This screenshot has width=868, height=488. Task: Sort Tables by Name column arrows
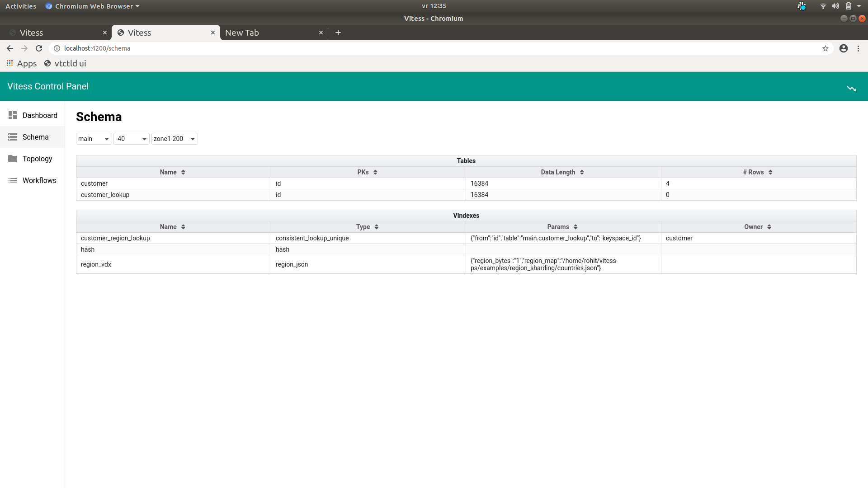(x=183, y=172)
